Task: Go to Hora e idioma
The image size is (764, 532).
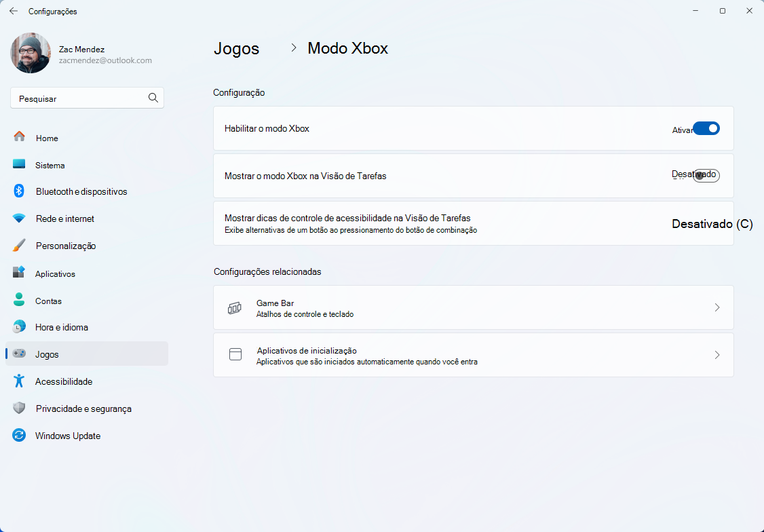Action: click(x=87, y=327)
